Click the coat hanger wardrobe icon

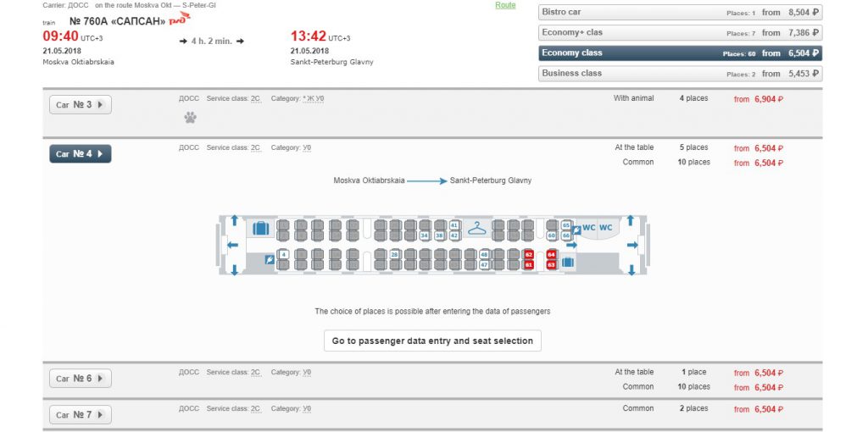476,227
